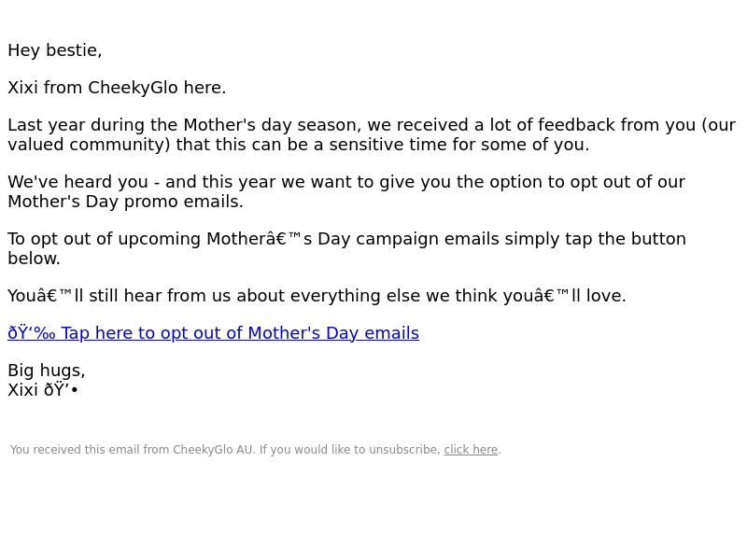Click the 'Xixi from CheekyGlo here.' sentence
This screenshot has height=560, width=747.
117,88
